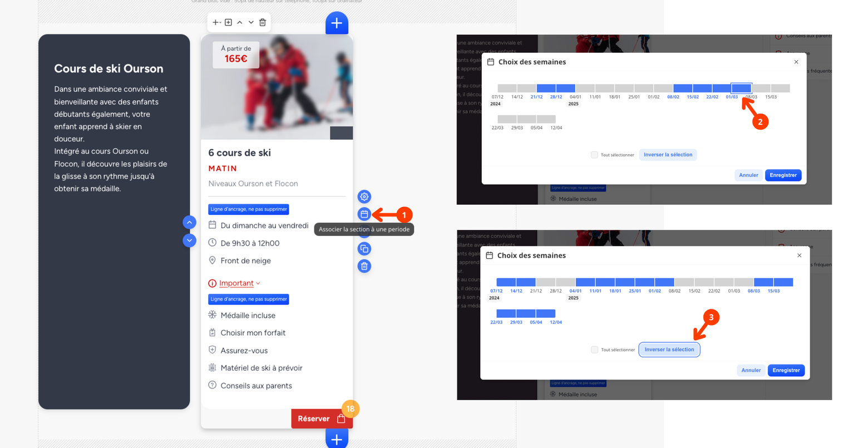The height and width of the screenshot is (448, 868).
Task: Close the dialog showing blue 21/12 week
Action: coord(796,62)
